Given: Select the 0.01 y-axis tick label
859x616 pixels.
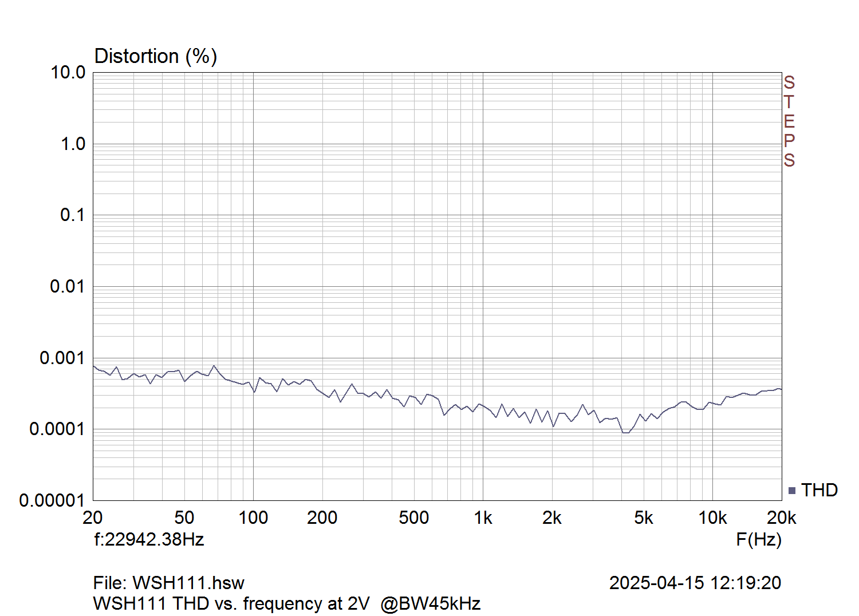Looking at the screenshot, I should 67,286.
